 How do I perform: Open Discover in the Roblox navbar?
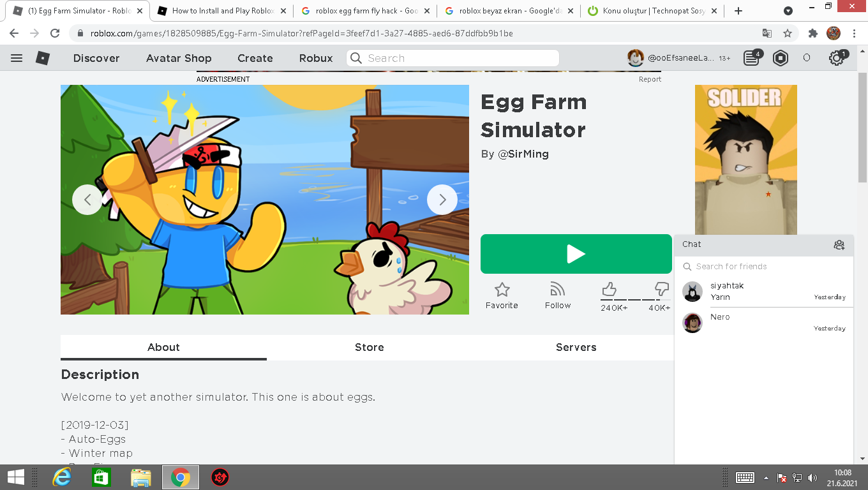pyautogui.click(x=96, y=58)
